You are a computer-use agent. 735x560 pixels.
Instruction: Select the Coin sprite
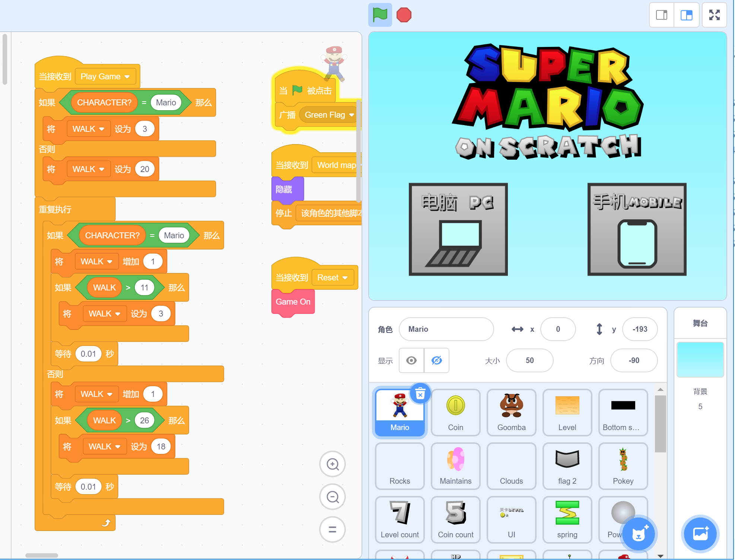click(455, 412)
